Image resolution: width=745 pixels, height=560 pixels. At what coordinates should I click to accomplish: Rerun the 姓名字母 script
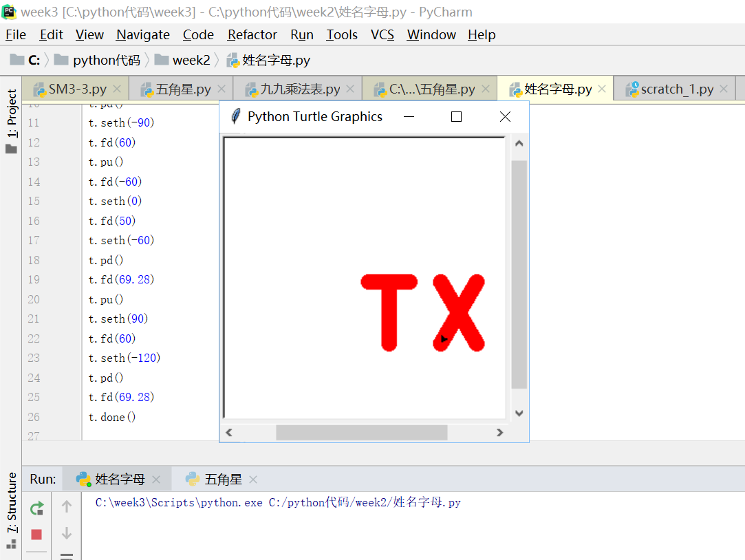click(x=36, y=508)
